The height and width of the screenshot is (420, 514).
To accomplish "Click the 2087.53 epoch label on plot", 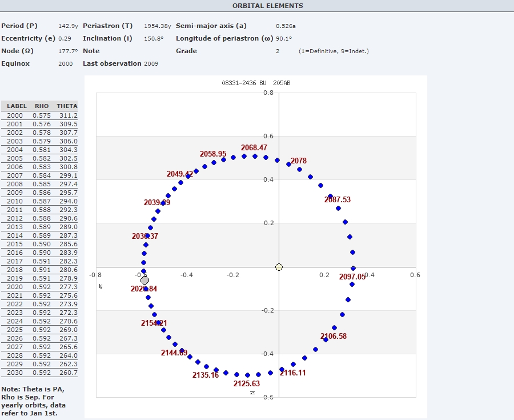I will [x=338, y=200].
